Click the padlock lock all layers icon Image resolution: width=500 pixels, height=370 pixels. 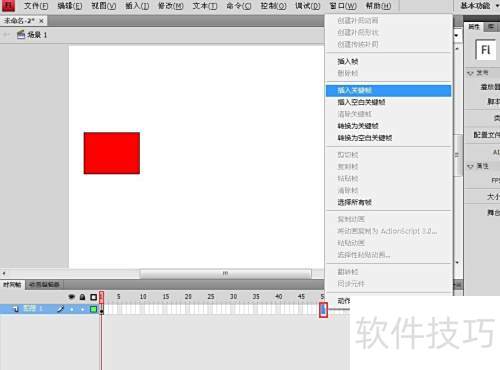(82, 297)
